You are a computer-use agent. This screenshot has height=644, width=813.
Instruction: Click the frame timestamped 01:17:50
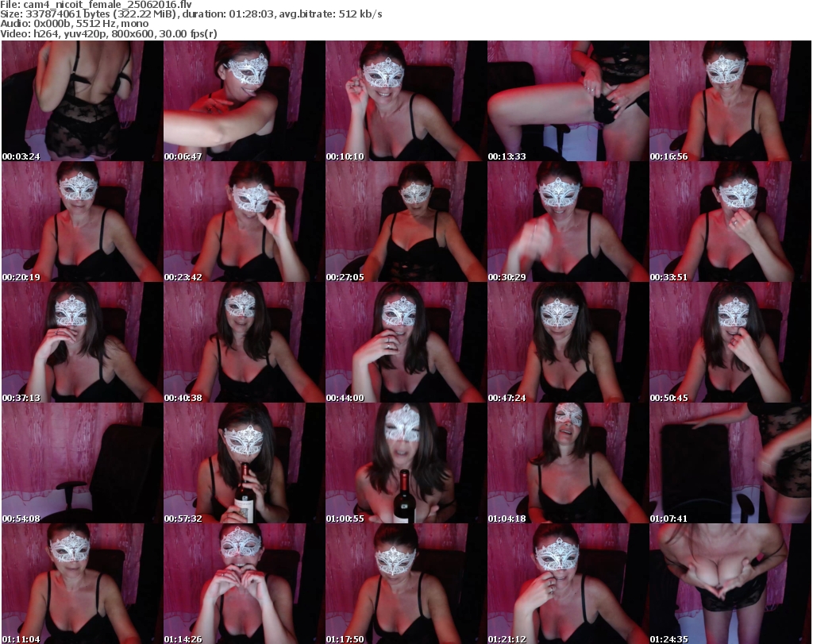pos(406,584)
